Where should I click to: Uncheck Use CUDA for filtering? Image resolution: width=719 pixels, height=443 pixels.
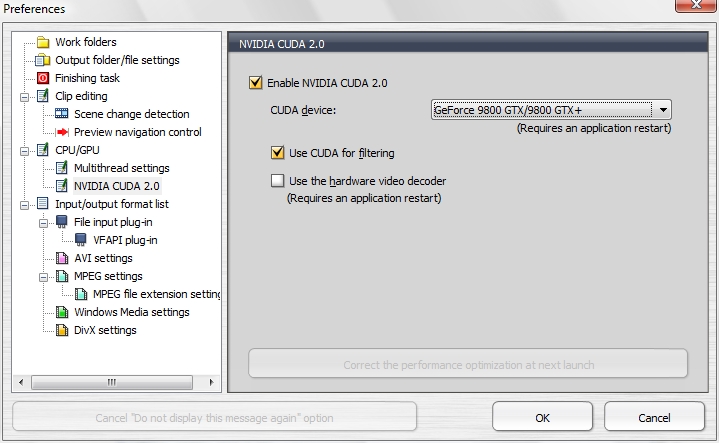pyautogui.click(x=278, y=153)
